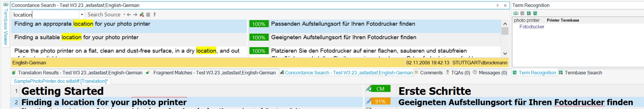Click the open book icon in Term Recognition
The image size is (644, 109).
pos(516,13)
